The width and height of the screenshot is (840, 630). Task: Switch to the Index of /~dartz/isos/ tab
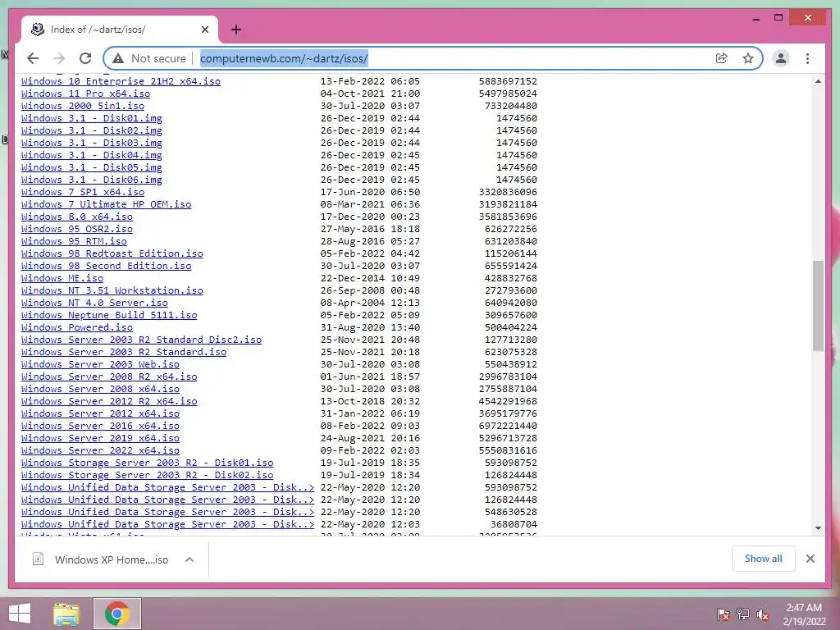tap(120, 30)
